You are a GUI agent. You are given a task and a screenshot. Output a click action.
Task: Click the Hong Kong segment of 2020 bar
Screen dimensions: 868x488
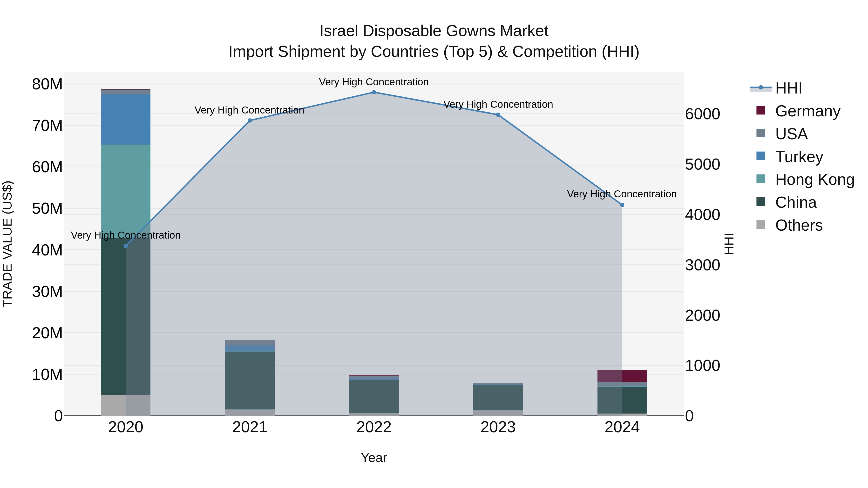(126, 191)
